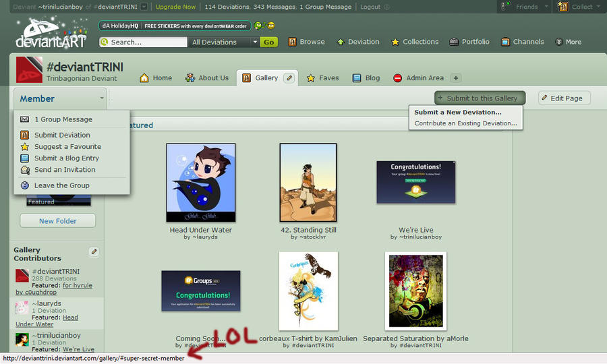Click the Portfolio camera icon
The image size is (607, 364).
pos(454,42)
